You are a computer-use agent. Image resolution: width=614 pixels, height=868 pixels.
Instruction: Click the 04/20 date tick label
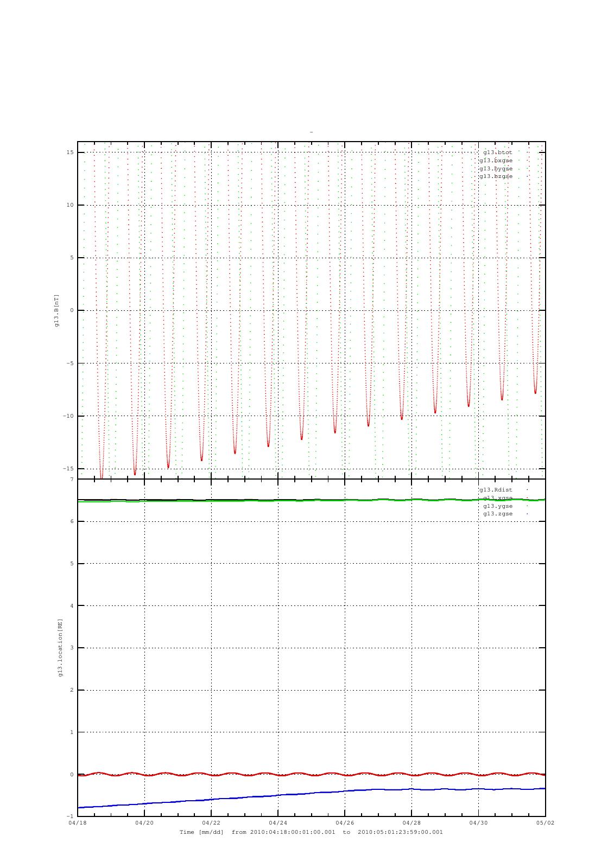click(x=144, y=823)
